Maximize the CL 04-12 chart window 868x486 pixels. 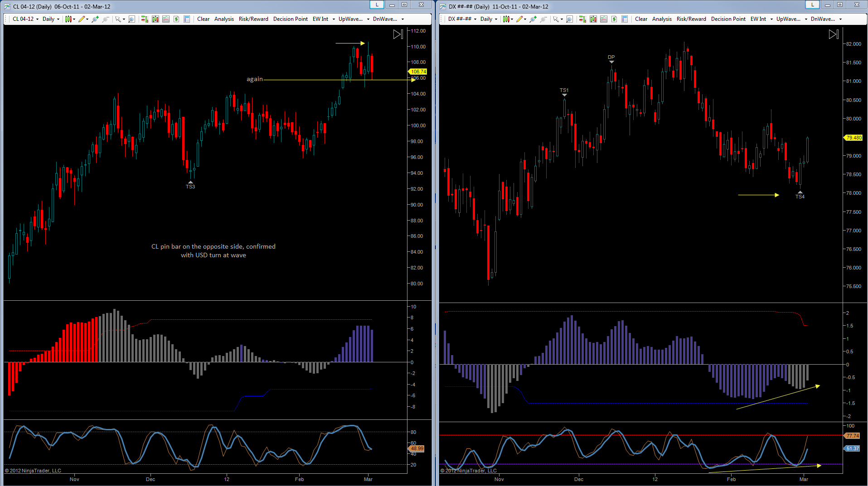(x=404, y=5)
